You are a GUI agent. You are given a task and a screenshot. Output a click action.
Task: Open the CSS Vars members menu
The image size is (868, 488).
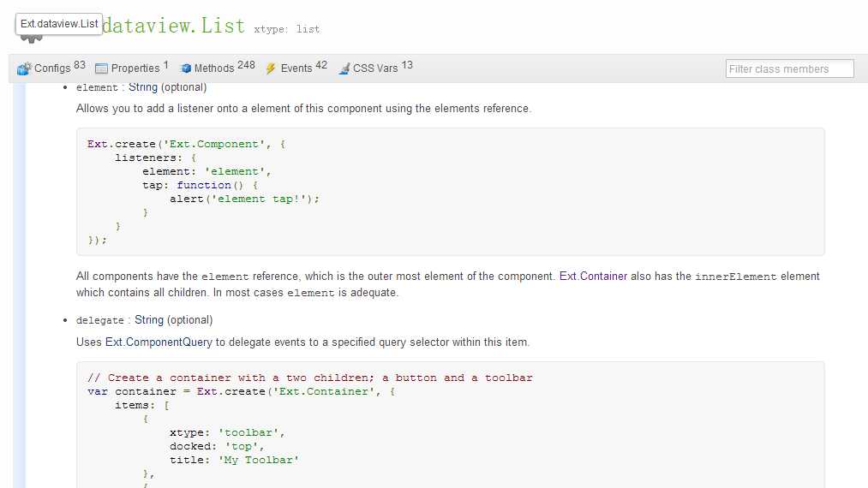point(375,68)
